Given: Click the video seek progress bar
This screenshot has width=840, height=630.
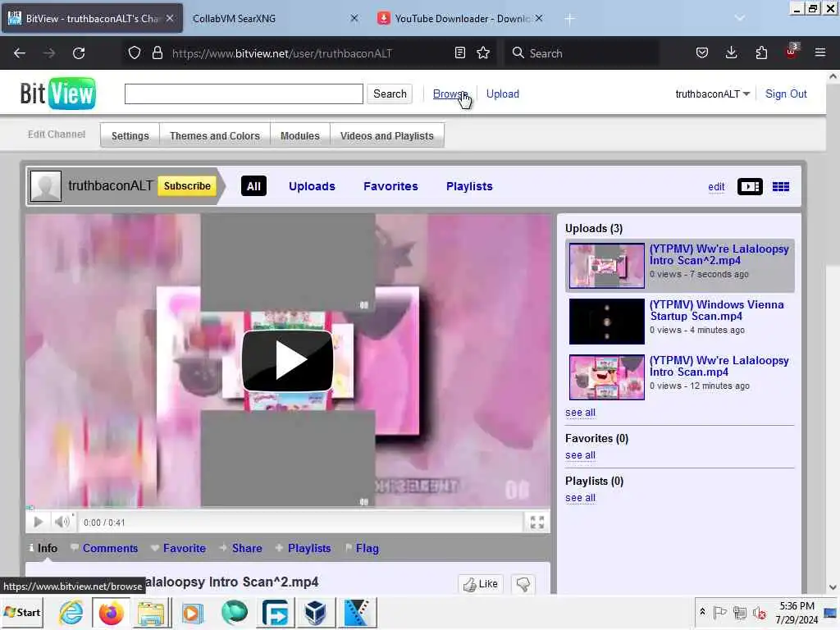Looking at the screenshot, I should (x=288, y=507).
